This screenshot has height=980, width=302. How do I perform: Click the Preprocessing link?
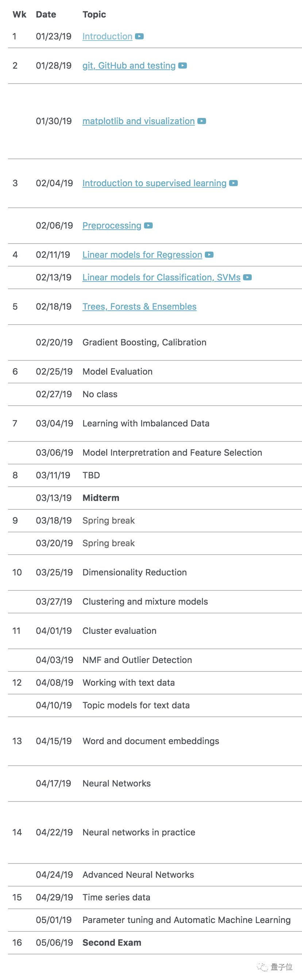point(112,226)
